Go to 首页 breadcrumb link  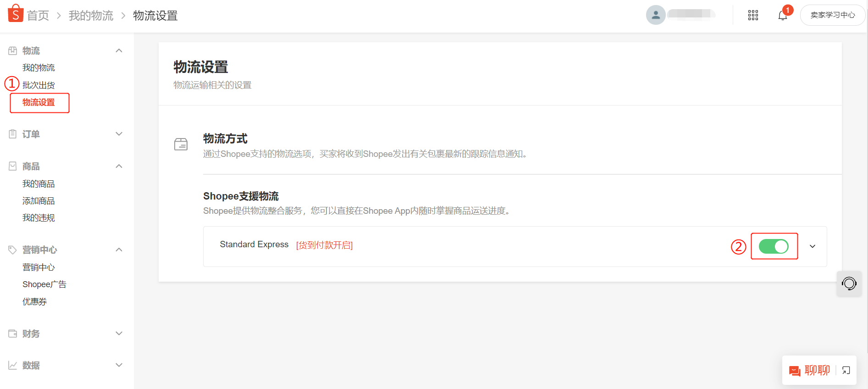(38, 16)
